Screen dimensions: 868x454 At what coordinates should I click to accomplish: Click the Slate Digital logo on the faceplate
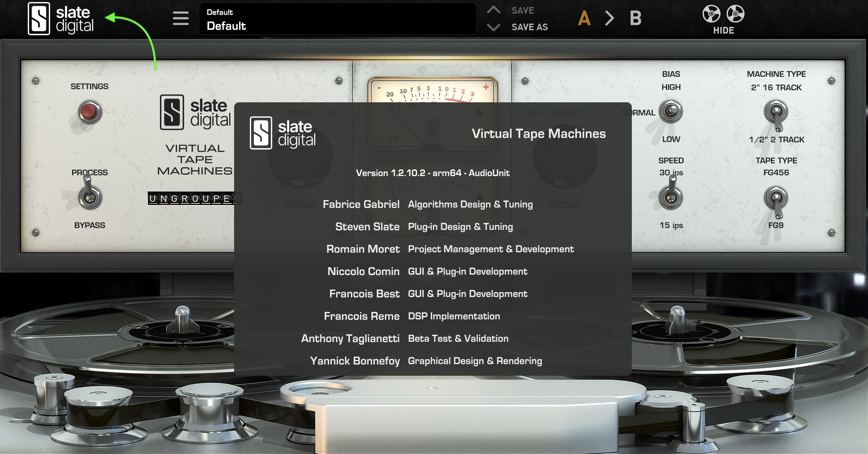(195, 113)
